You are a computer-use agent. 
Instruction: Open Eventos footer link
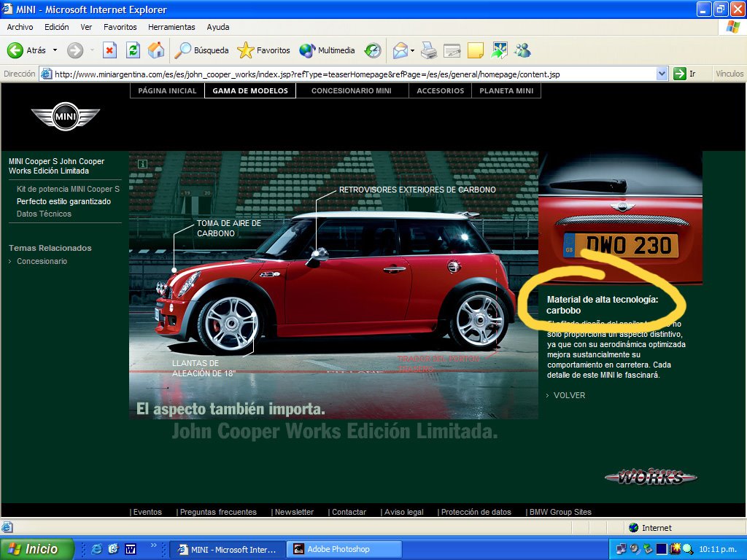(x=147, y=512)
